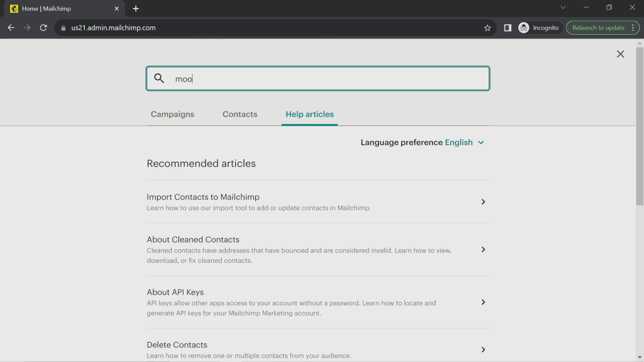Click the 'Learn how to use our import tool' description
The height and width of the screenshot is (362, 644).
pos(259,208)
